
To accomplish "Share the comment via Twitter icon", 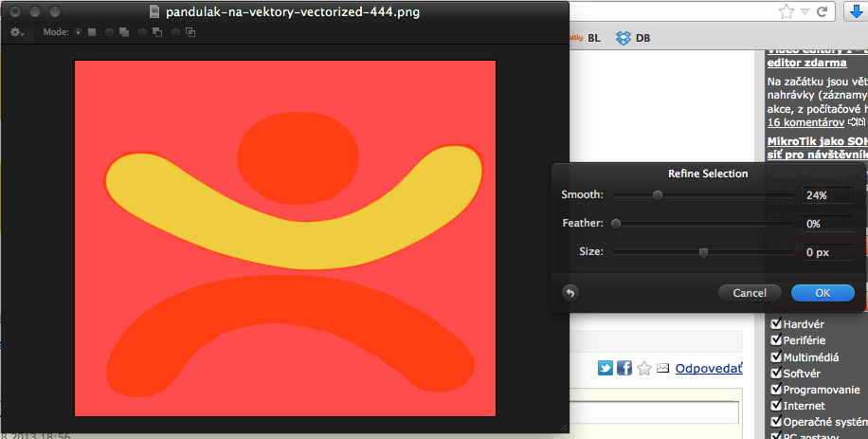I will click(x=606, y=368).
